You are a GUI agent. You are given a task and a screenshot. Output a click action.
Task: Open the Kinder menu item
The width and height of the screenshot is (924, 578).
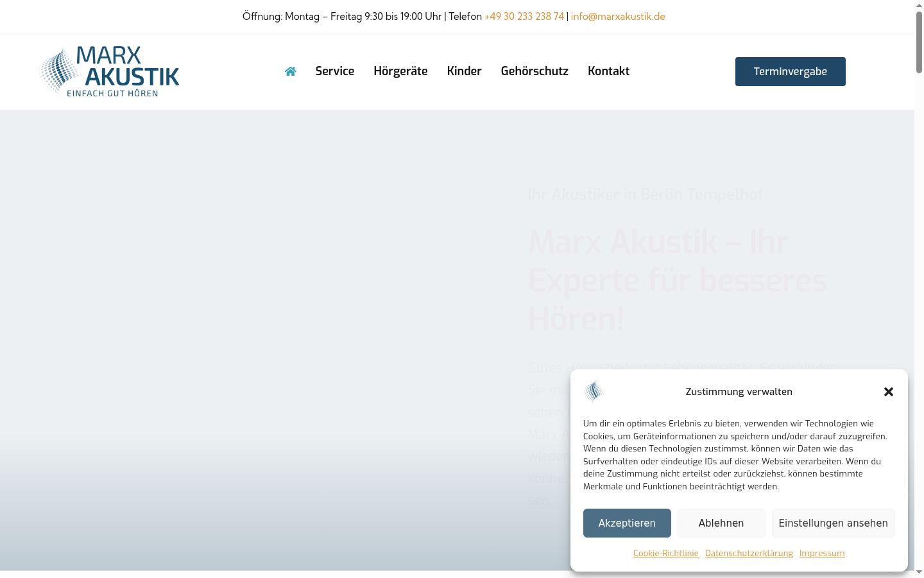pyautogui.click(x=464, y=71)
